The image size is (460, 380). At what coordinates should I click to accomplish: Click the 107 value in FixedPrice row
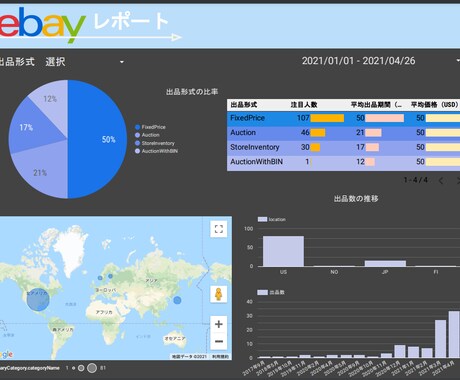pos(303,118)
